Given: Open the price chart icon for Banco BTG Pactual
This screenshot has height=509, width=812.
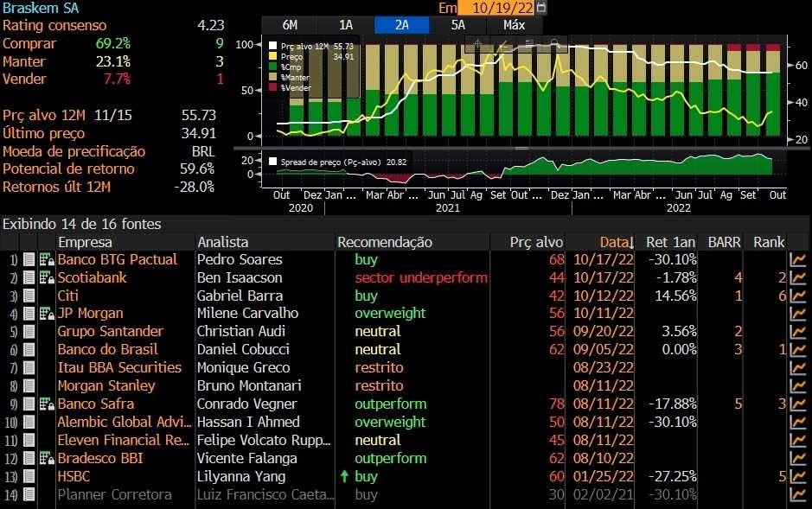Looking at the screenshot, I should click(x=798, y=259).
